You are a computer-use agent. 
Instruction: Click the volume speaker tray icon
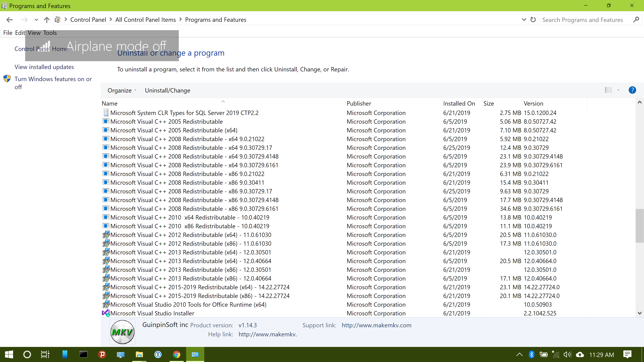click(x=568, y=354)
